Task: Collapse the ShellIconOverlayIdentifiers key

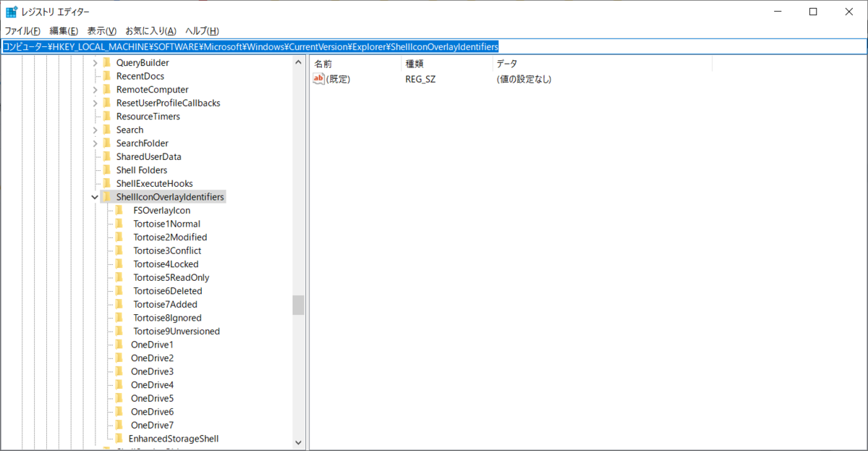Action: [x=95, y=196]
